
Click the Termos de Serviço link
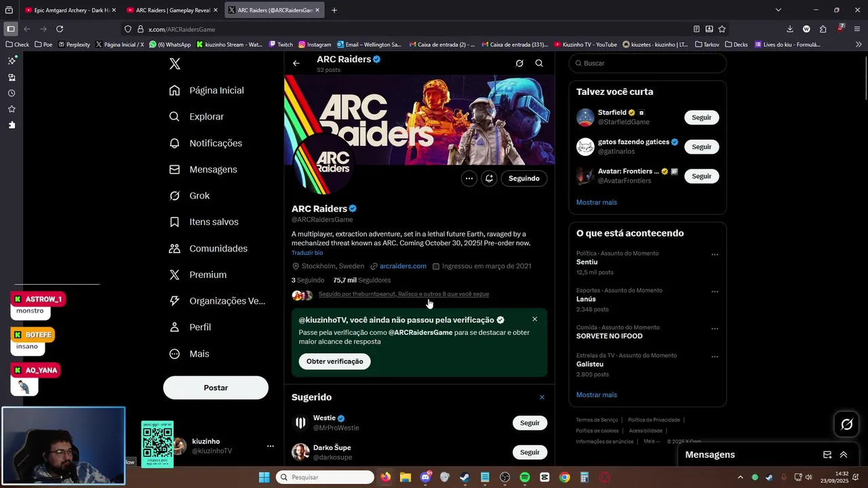(597, 420)
